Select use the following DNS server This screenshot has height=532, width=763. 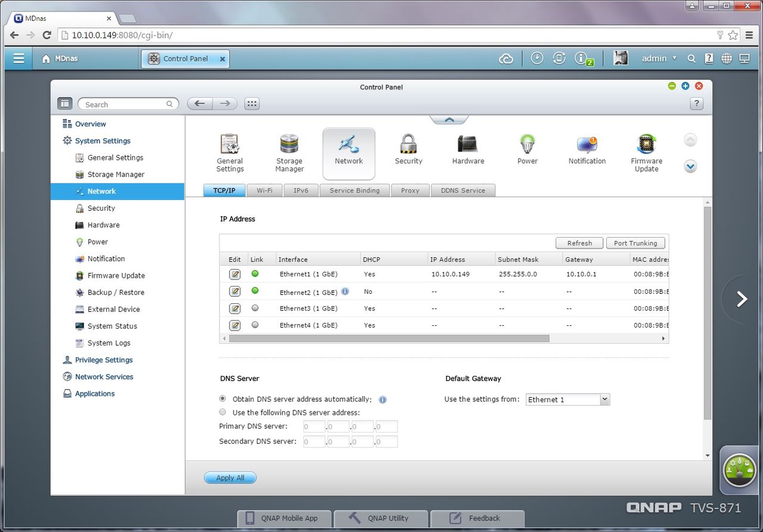pos(223,412)
